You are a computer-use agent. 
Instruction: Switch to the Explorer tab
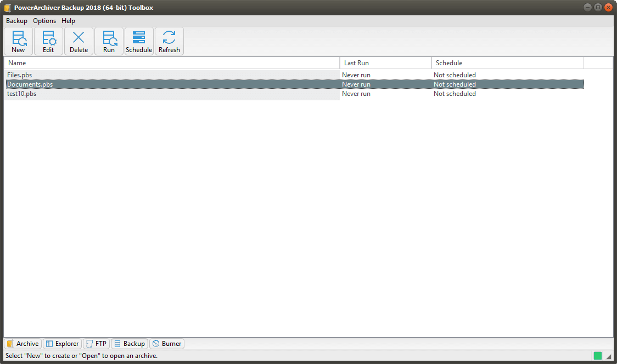click(63, 344)
